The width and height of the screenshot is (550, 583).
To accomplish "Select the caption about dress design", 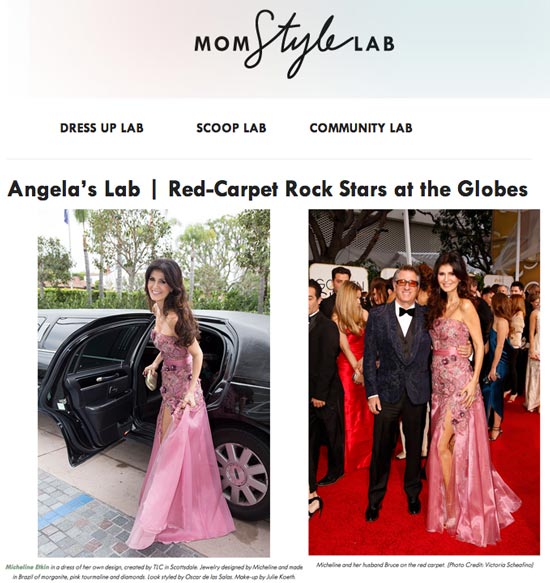I will point(154,572).
